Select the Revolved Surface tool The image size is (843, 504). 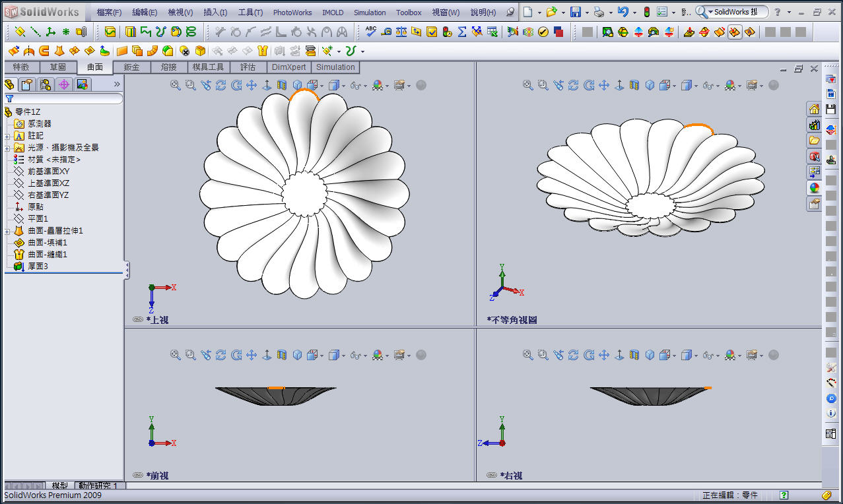point(28,51)
